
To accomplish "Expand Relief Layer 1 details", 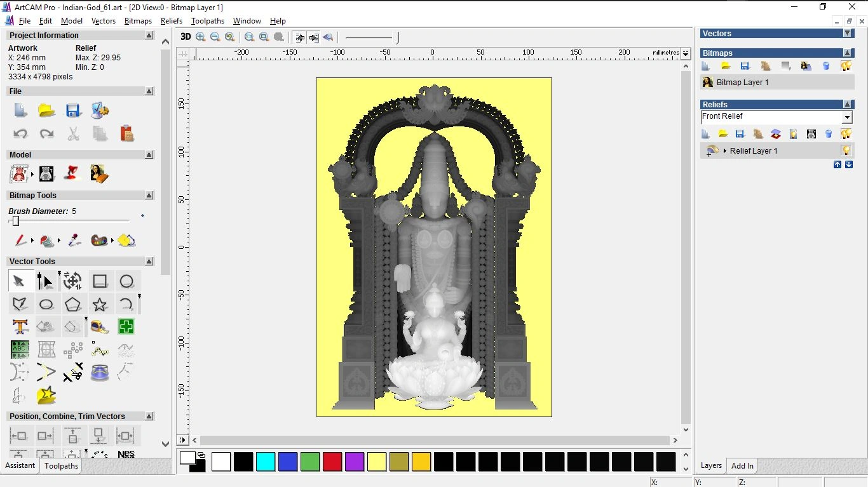I will tap(725, 150).
